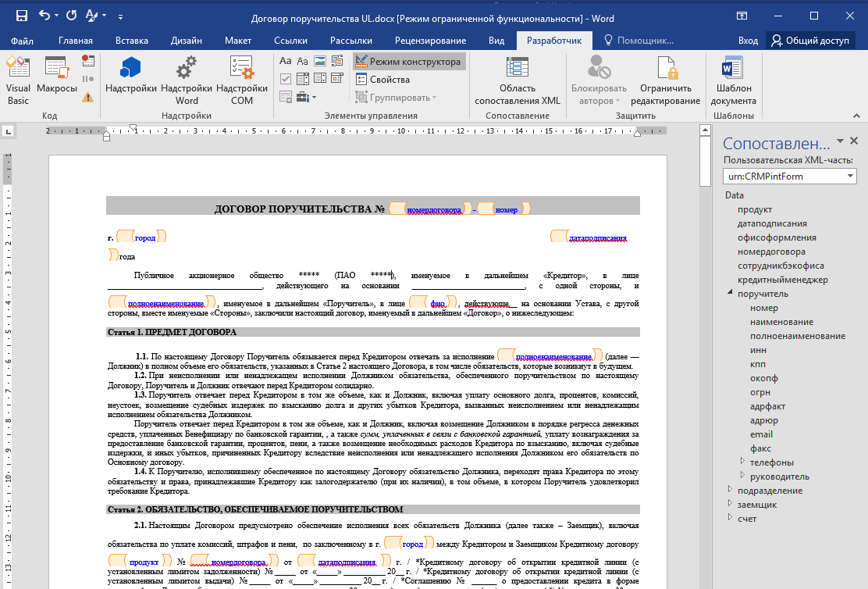Image resolution: width=868 pixels, height=589 pixels.
Task: Customize the Quick Access Toolbar
Action: click(x=120, y=17)
